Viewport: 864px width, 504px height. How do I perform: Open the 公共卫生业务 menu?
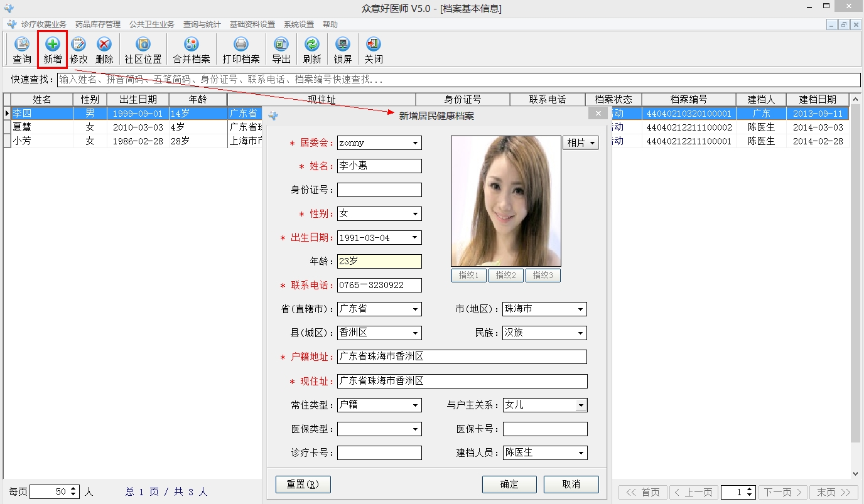(152, 24)
